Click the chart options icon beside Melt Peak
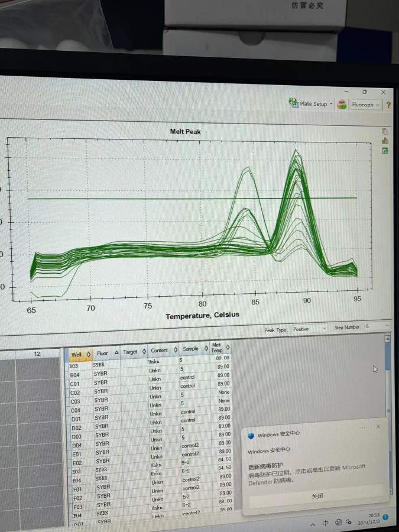Image resolution: width=399 pixels, height=532 pixels. pyautogui.click(x=385, y=141)
